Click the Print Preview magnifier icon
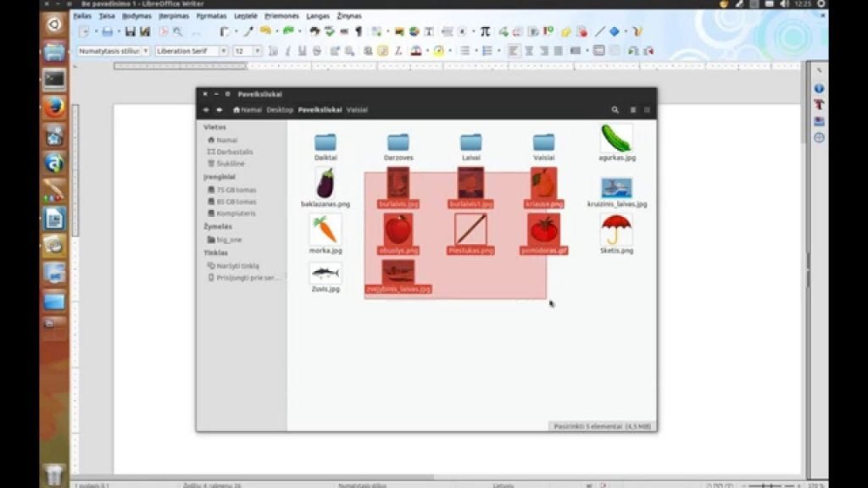Screen dimensions: 868x488 pos(178,32)
